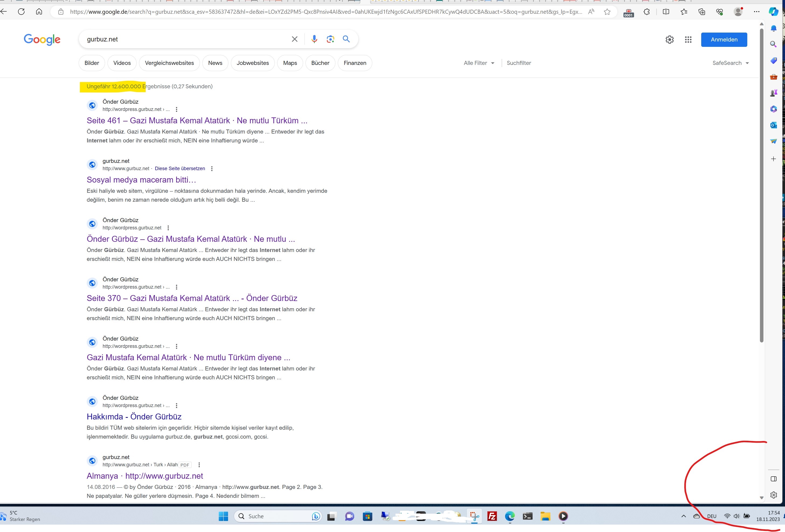Open Google quick settings gear
This screenshot has width=785, height=532.
[x=669, y=40]
